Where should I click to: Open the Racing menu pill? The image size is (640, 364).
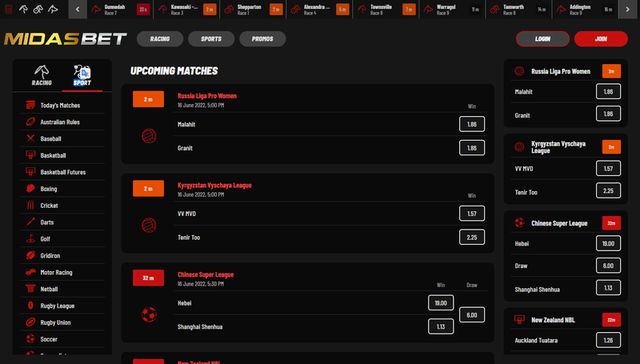(x=160, y=38)
